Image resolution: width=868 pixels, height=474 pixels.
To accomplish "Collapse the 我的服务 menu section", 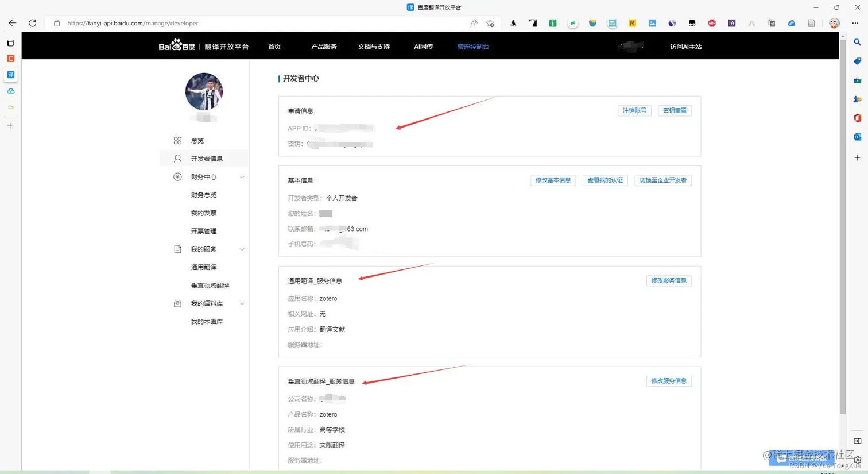I will [203, 249].
